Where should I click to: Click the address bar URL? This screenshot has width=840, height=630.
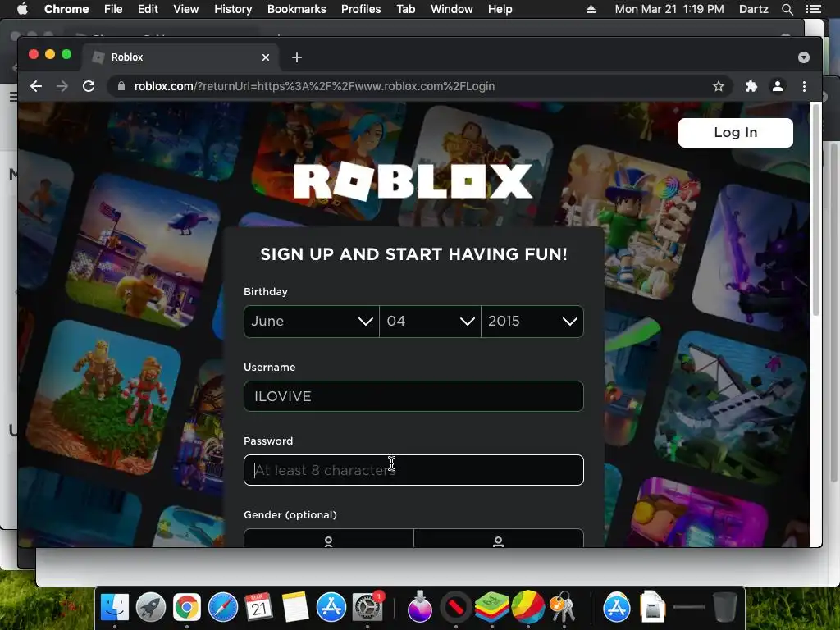(x=314, y=86)
